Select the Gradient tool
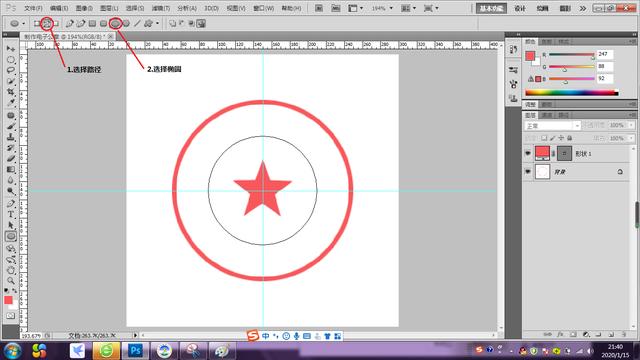 click(11, 169)
